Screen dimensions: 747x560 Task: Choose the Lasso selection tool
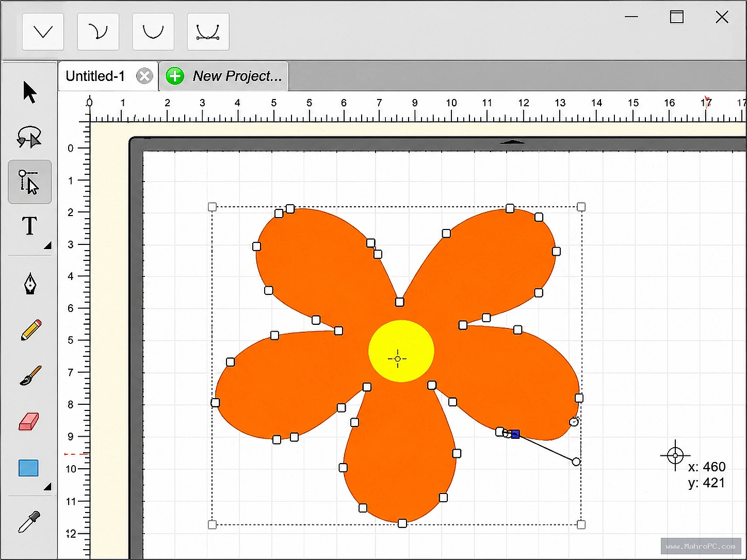click(29, 137)
